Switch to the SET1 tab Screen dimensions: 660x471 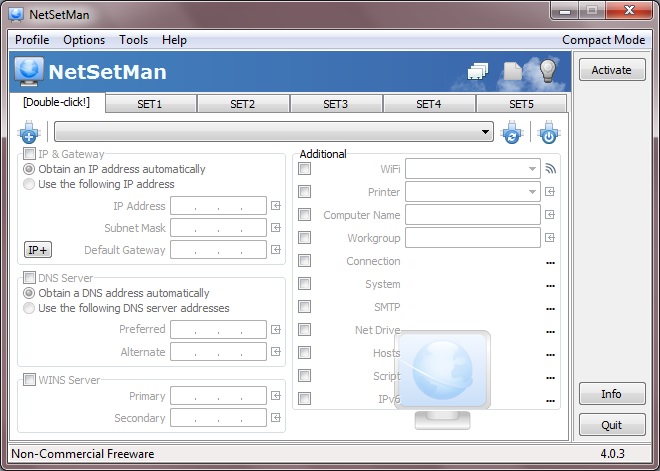tap(150, 104)
